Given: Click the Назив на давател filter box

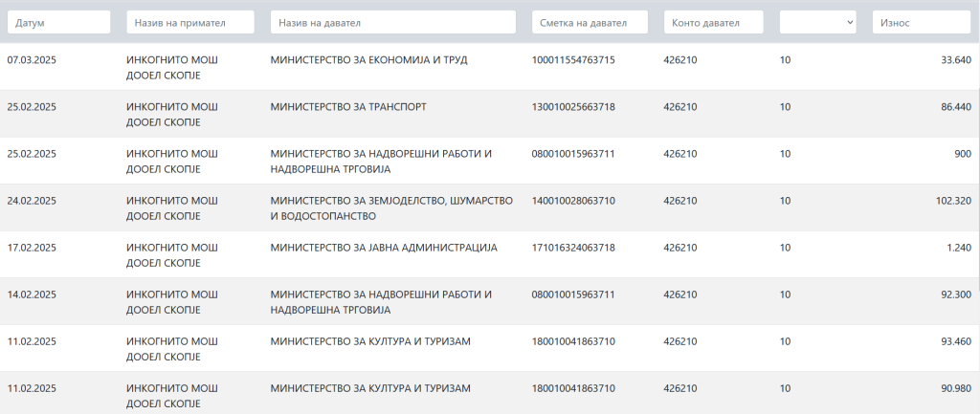Looking at the screenshot, I should 395,22.
